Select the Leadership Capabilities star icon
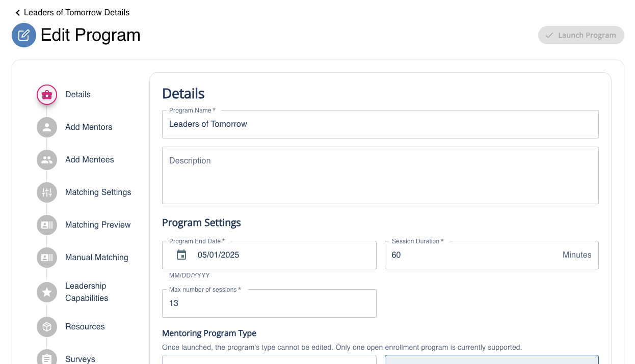The height and width of the screenshot is (364, 635). [47, 292]
